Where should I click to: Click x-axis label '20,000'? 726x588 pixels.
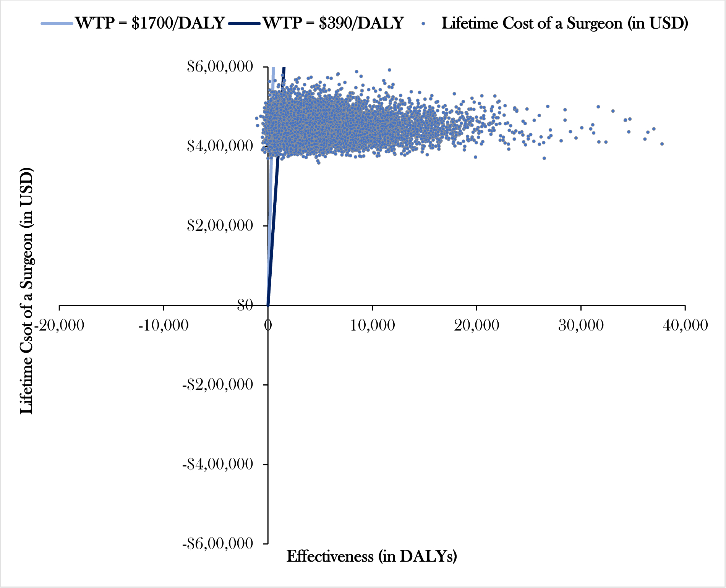476,325
